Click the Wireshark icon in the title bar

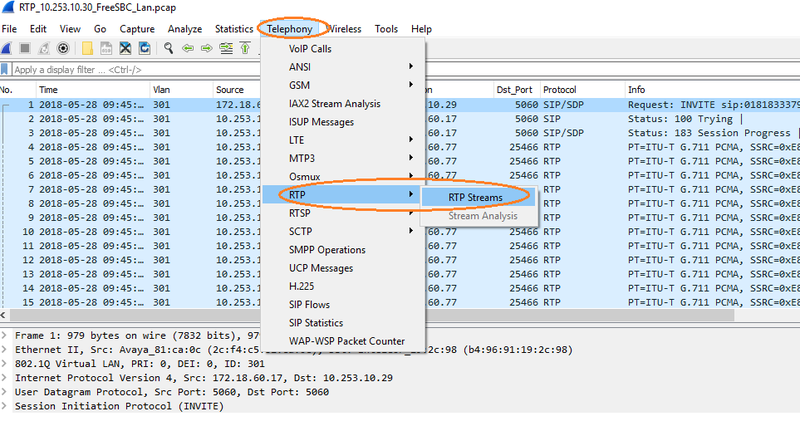[7, 8]
